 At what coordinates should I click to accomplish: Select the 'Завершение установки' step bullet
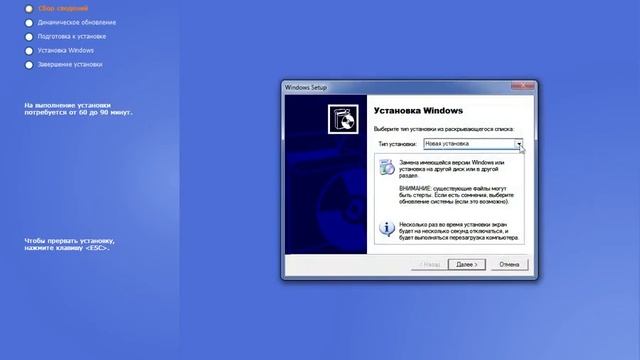click(x=29, y=65)
